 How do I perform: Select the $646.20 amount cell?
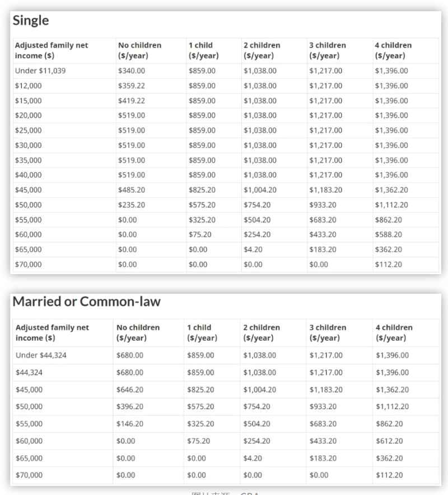click(130, 390)
